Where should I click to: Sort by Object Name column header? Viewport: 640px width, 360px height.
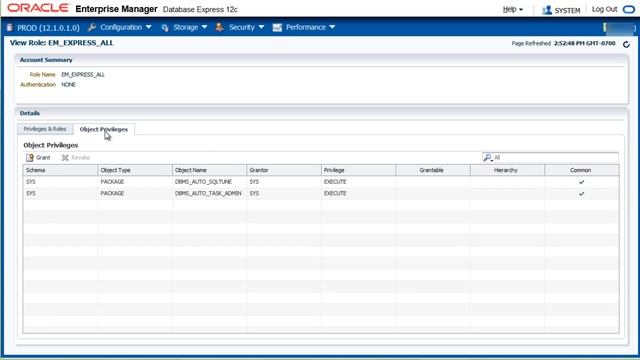[x=209, y=170]
